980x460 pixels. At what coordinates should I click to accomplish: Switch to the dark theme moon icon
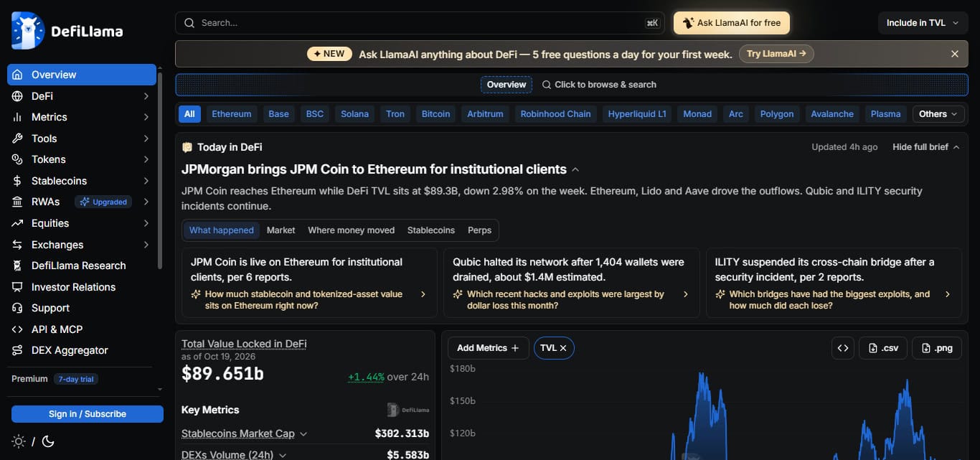coord(48,441)
